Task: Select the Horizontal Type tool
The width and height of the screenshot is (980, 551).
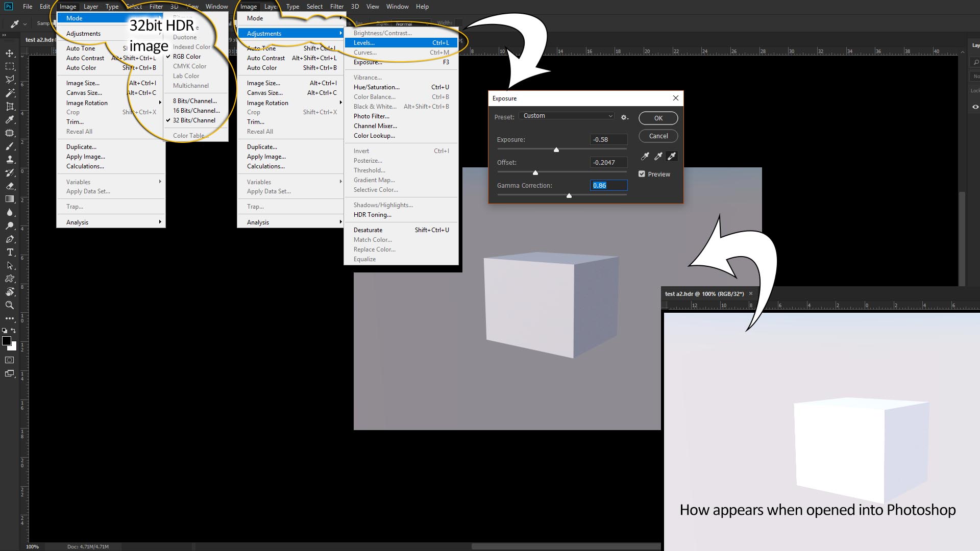Action: click(10, 252)
